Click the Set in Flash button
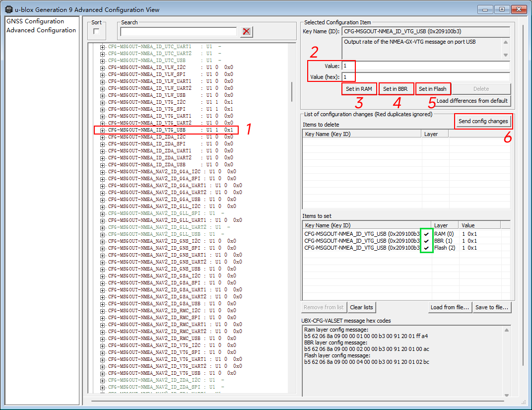Screen dimensions: 532x410 click(433, 89)
